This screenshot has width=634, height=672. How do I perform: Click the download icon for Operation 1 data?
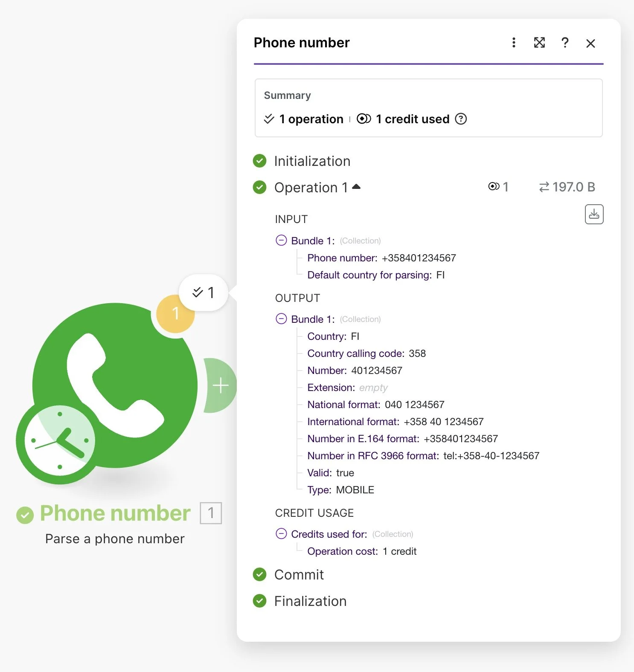coord(593,214)
